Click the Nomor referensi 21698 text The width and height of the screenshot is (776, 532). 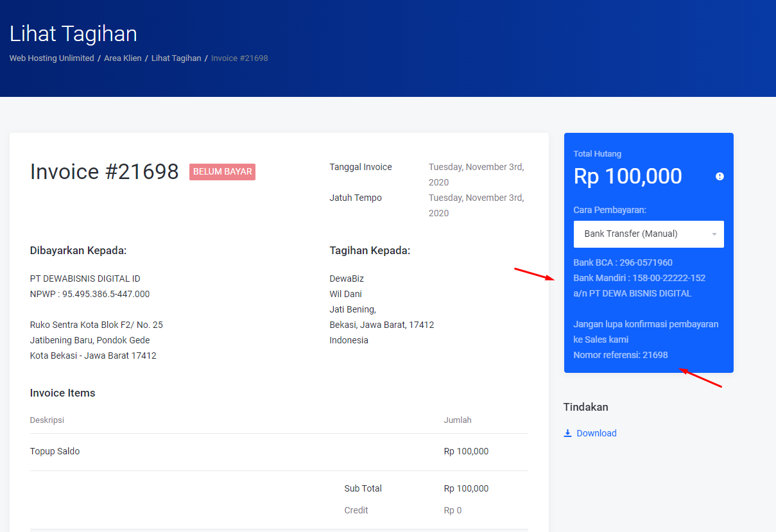[x=620, y=355]
